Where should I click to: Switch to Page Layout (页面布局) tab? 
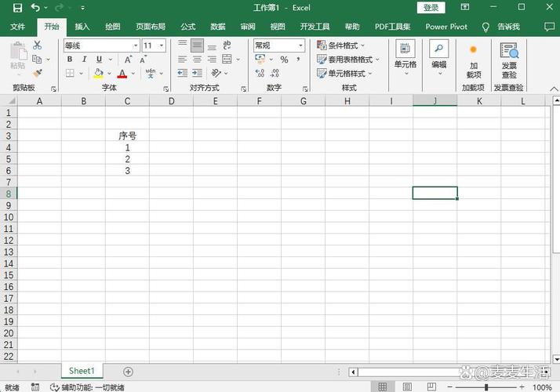tap(151, 27)
